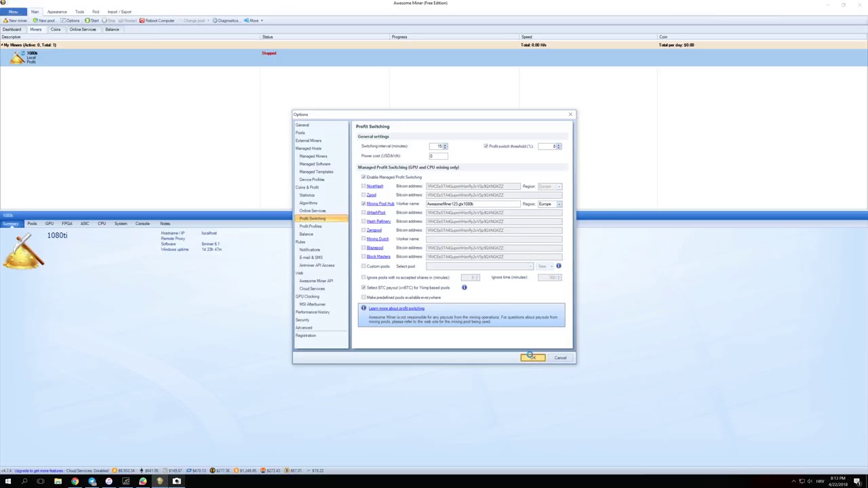Open Windows Start menu
Image resolution: width=868 pixels, height=488 pixels.
pos(7,482)
